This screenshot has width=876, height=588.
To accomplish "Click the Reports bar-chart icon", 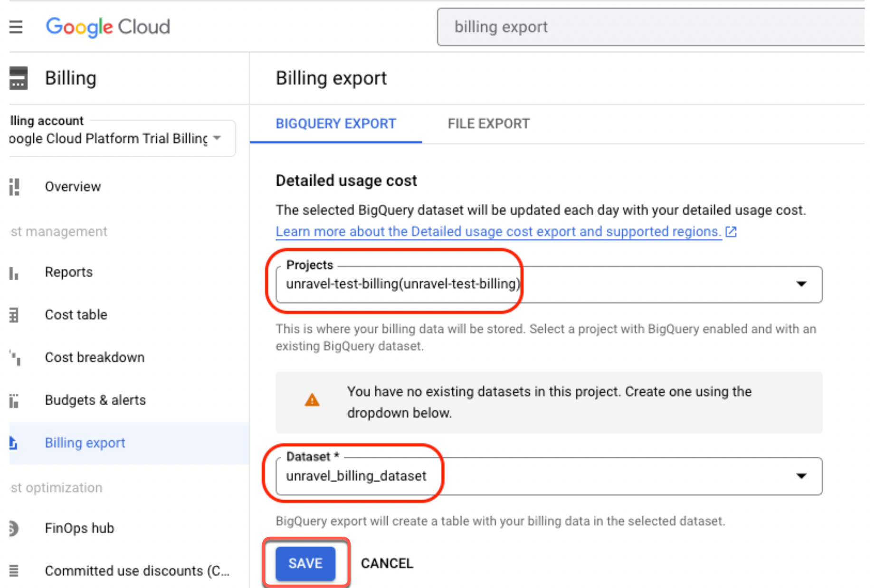I will coord(14,272).
